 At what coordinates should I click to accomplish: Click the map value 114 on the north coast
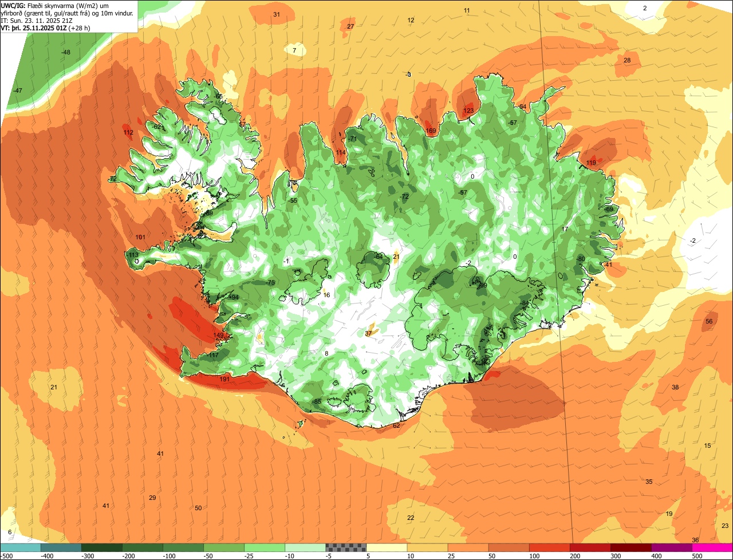[341, 152]
